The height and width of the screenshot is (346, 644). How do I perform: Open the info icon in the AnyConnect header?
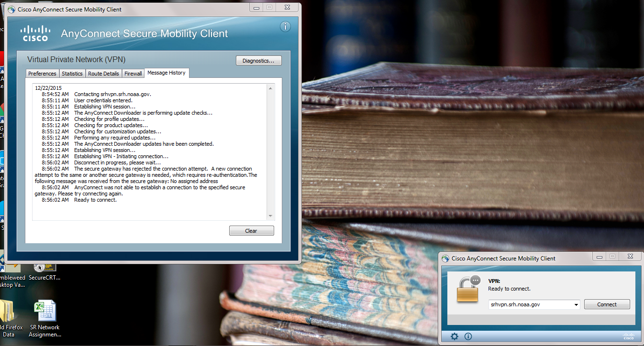point(285,27)
